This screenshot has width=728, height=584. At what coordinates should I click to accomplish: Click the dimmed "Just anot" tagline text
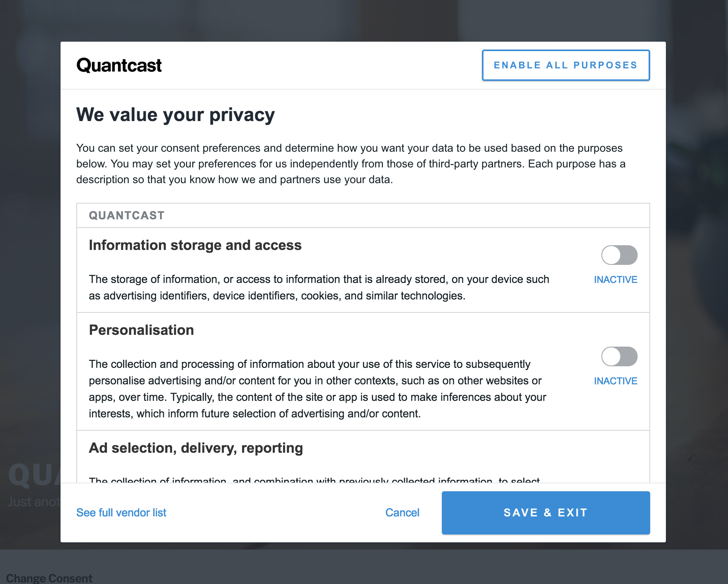click(34, 502)
